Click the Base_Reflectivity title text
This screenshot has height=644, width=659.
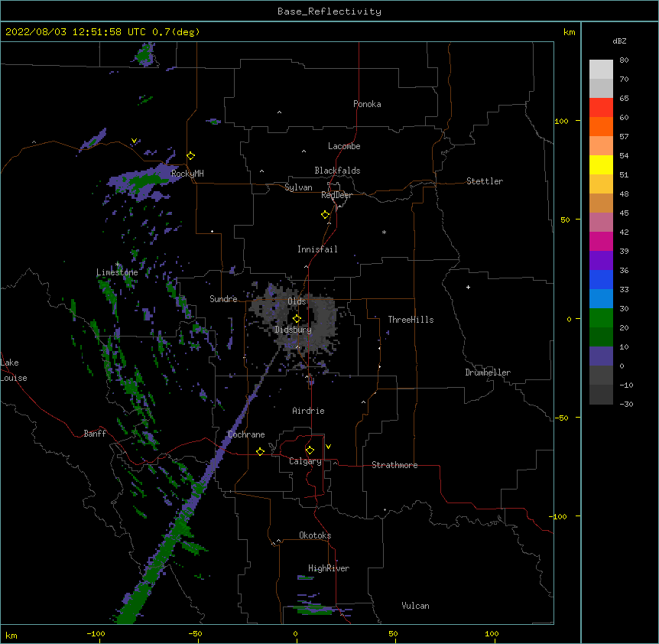point(329,11)
